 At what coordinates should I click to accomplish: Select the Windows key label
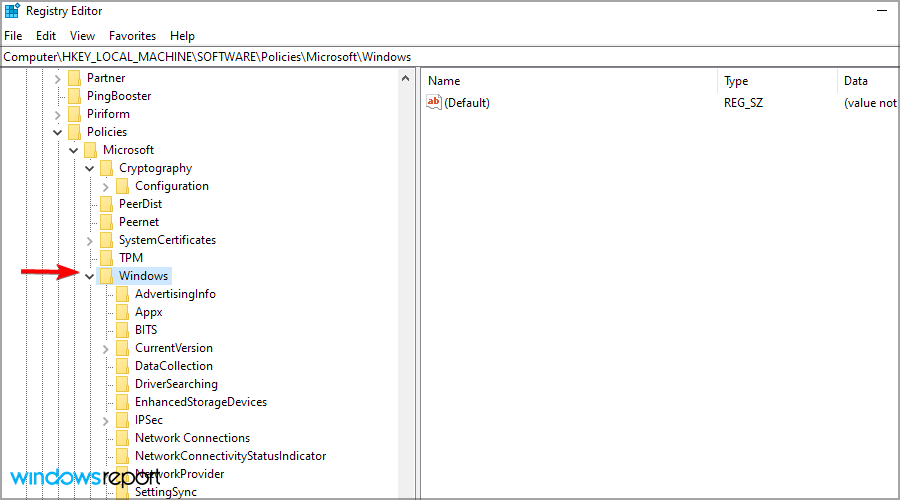(143, 276)
